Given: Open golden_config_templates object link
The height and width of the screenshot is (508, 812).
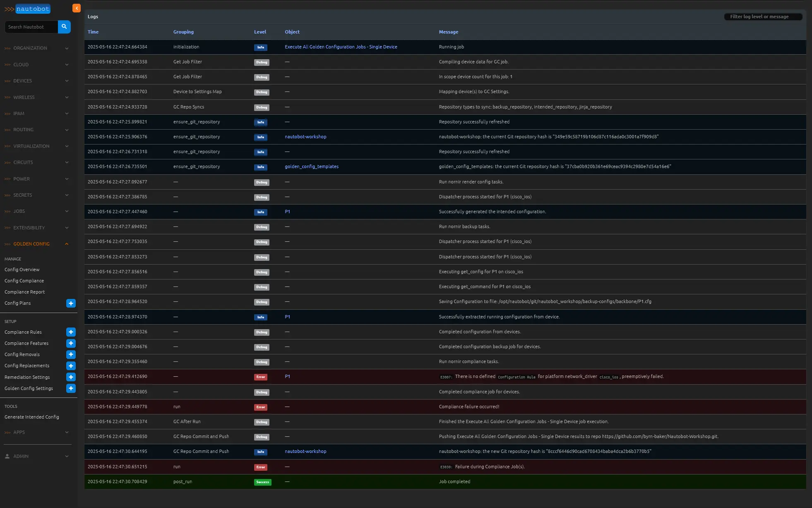Looking at the screenshot, I should click(x=311, y=166).
